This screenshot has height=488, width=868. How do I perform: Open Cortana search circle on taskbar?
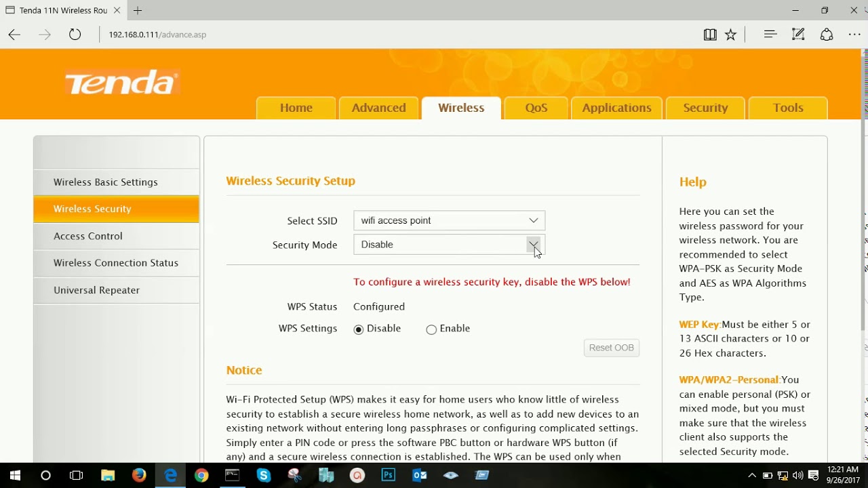(x=45, y=475)
